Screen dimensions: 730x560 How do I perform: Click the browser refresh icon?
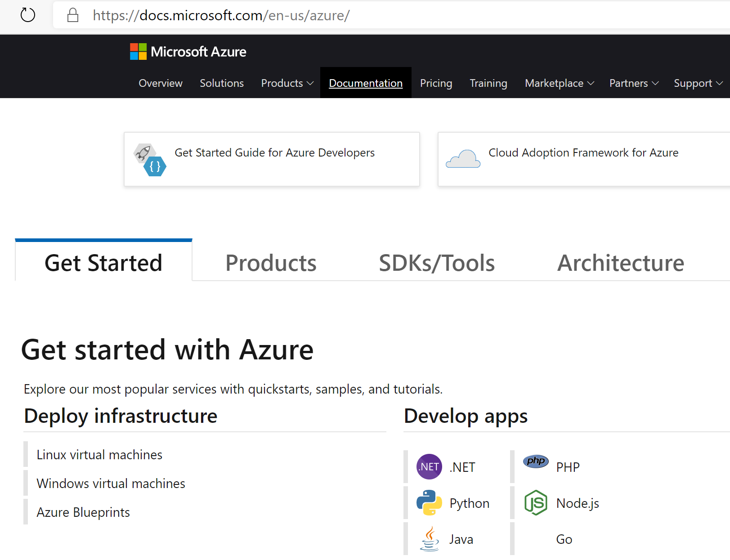pos(28,15)
